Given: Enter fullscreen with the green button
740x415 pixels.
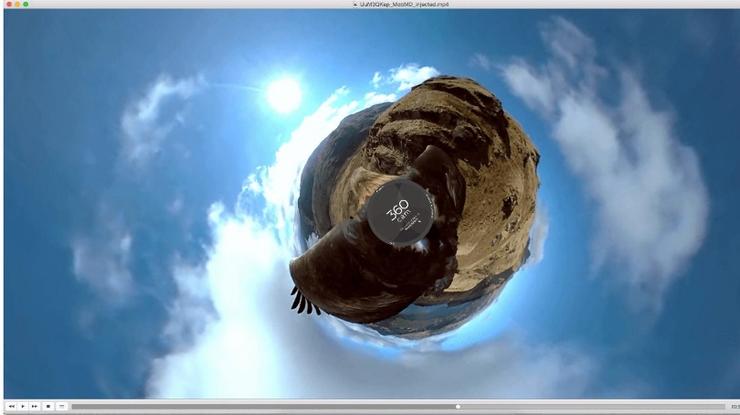Looking at the screenshot, I should [26, 4].
